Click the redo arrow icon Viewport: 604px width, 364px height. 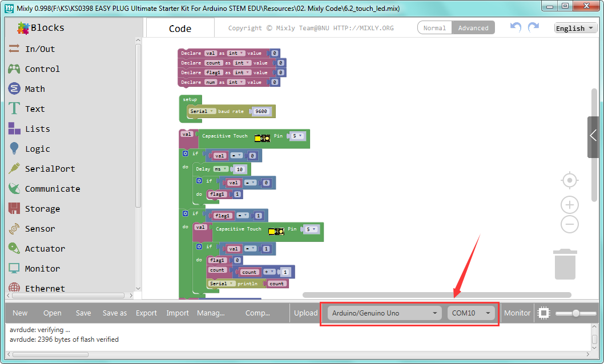[534, 27]
